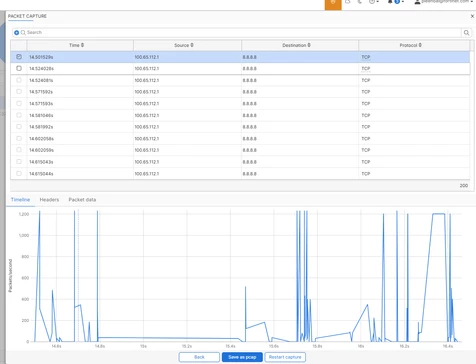Click the Restart capture button
The width and height of the screenshot is (476, 364).
click(x=285, y=357)
